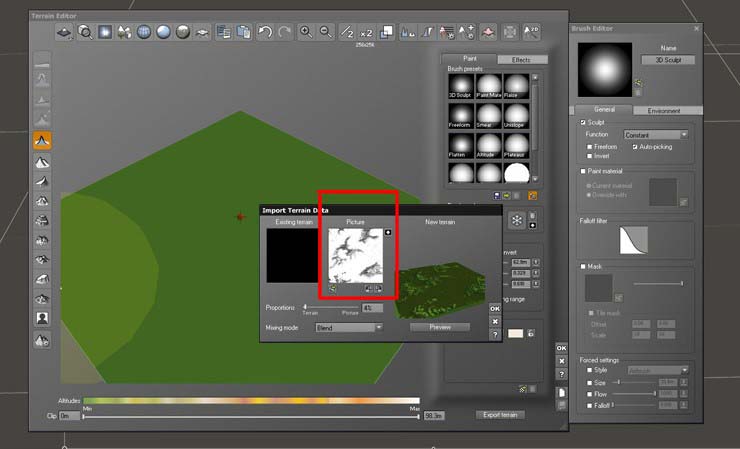Click the overlapping squares resize icon
Viewport: 740px width, 449px height.
386,32
